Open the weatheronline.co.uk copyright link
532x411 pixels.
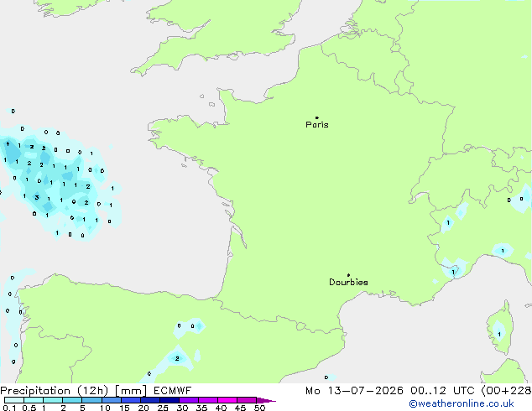point(462,403)
